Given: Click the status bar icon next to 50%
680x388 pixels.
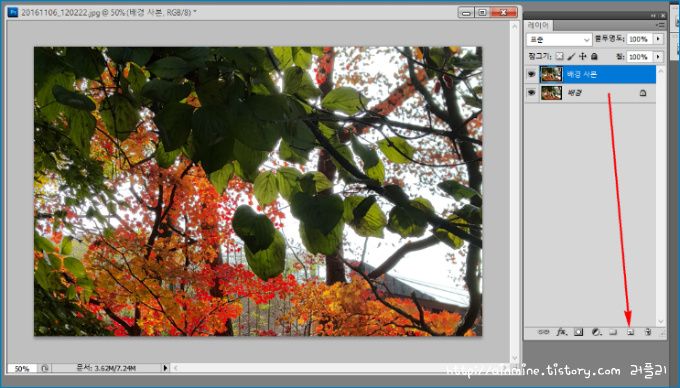Looking at the screenshot, I should tap(45, 368).
